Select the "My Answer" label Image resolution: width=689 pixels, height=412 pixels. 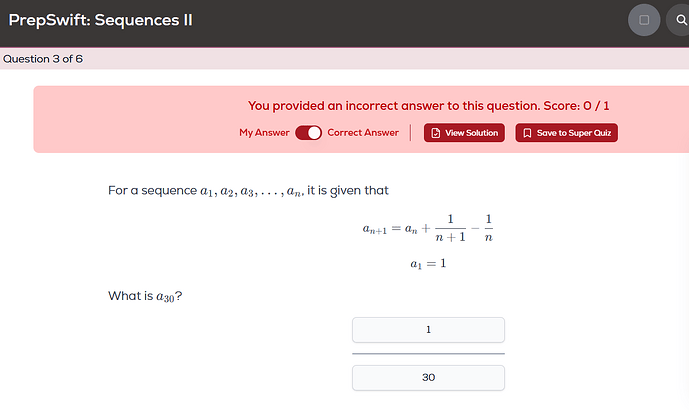(x=264, y=133)
